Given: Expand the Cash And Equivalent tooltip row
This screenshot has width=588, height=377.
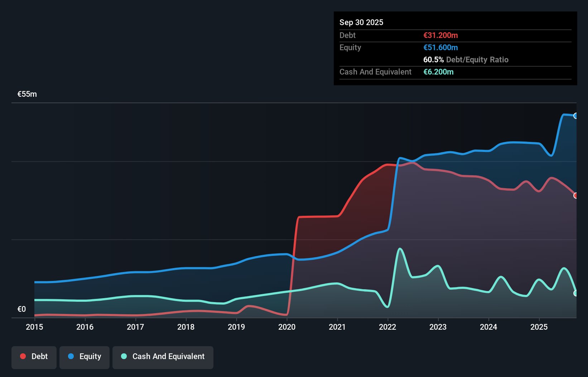Looking at the screenshot, I should (375, 72).
